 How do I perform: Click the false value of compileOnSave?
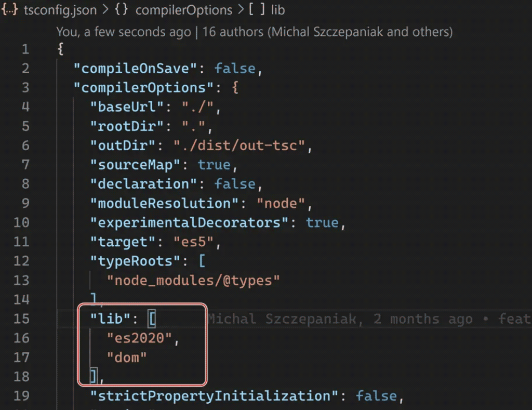click(x=235, y=68)
